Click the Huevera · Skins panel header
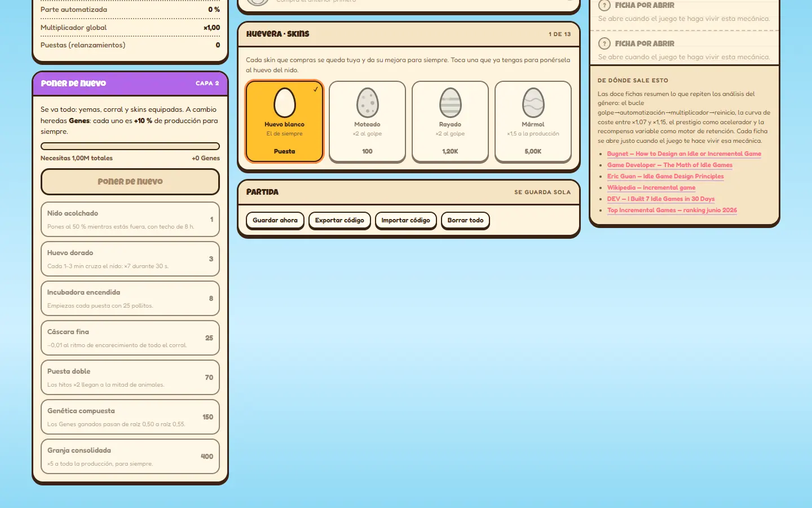 point(409,34)
